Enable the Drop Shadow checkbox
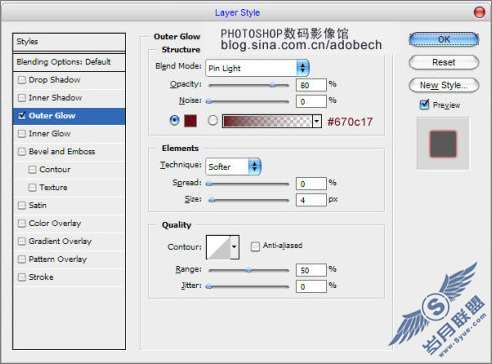Image resolution: width=492 pixels, height=364 pixels. pyautogui.click(x=22, y=80)
